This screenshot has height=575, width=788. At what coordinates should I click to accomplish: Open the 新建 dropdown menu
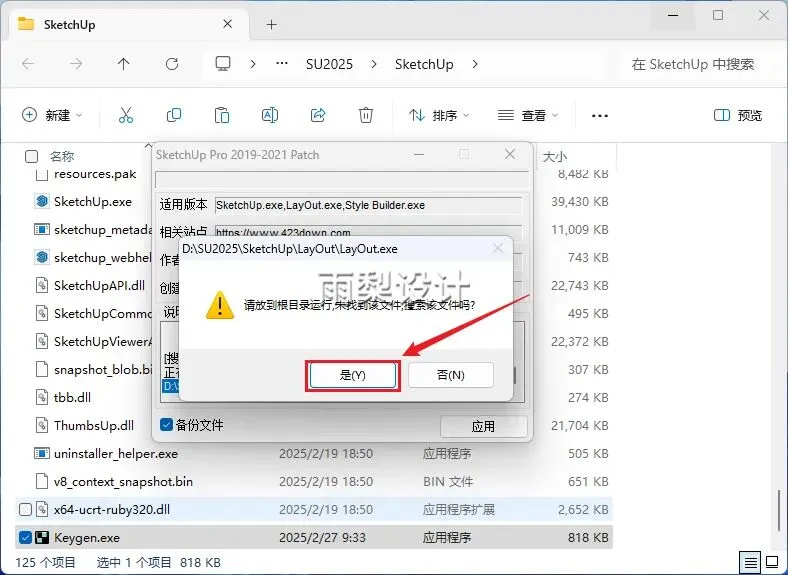pyautogui.click(x=52, y=115)
